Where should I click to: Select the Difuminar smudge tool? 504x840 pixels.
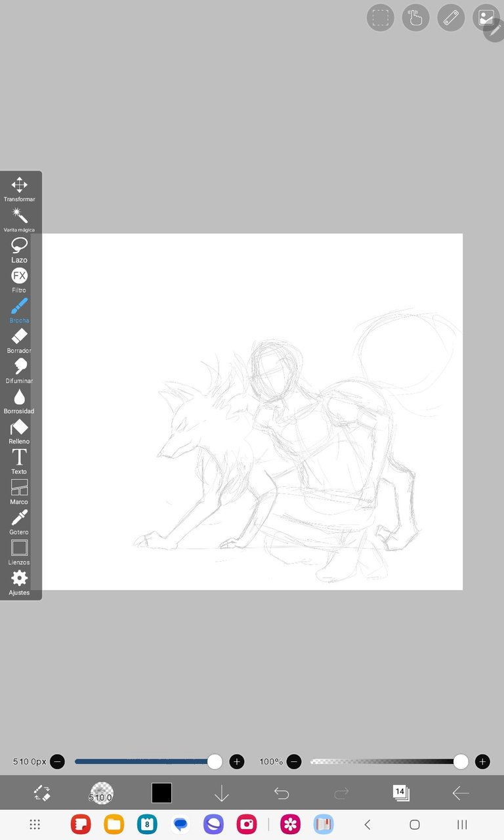point(20,371)
